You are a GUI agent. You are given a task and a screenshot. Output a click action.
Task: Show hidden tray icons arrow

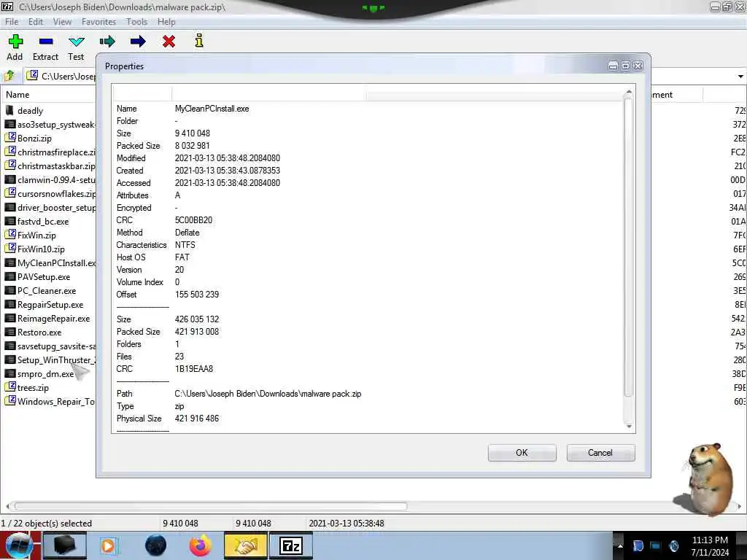[x=620, y=546]
